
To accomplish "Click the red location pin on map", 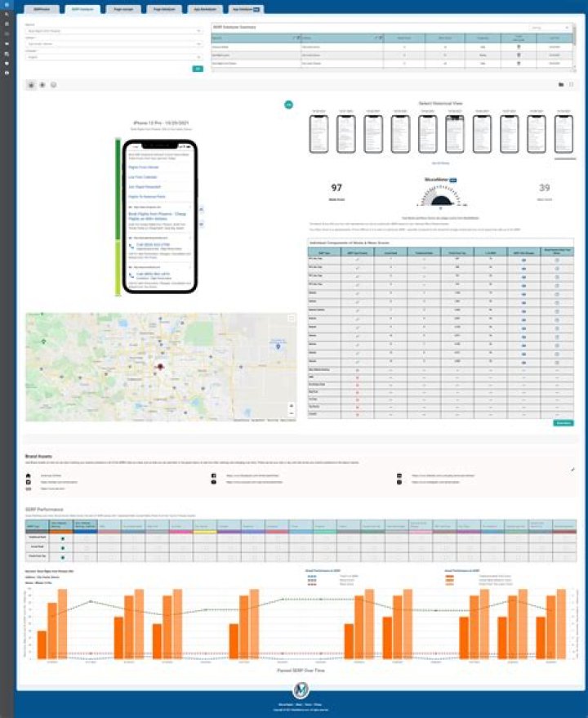I will tap(160, 368).
